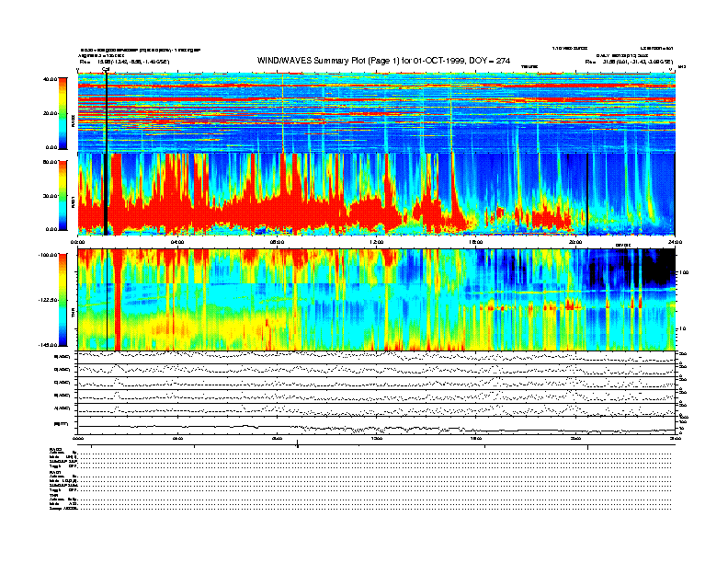This screenshot has width=728, height=563.
Task: Click the TNR color scale bar
Action: [63, 300]
